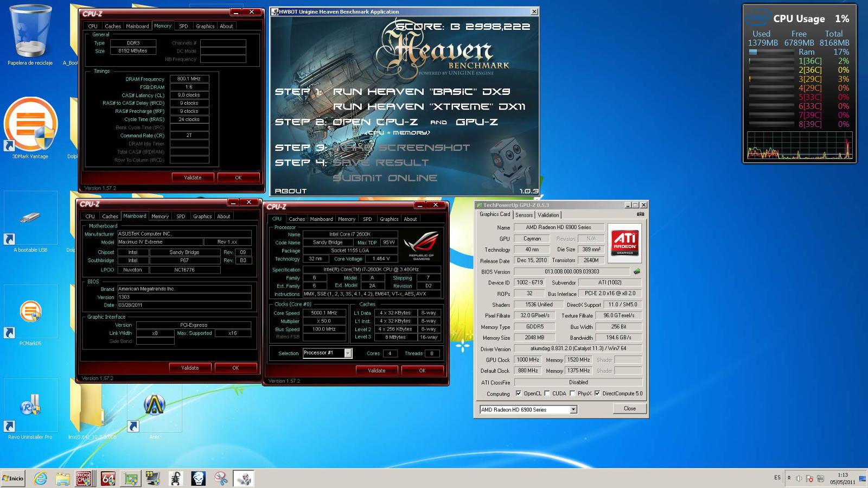Toggle the DirectCompute 5.0 checkbox
The image size is (868, 488).
click(x=597, y=394)
